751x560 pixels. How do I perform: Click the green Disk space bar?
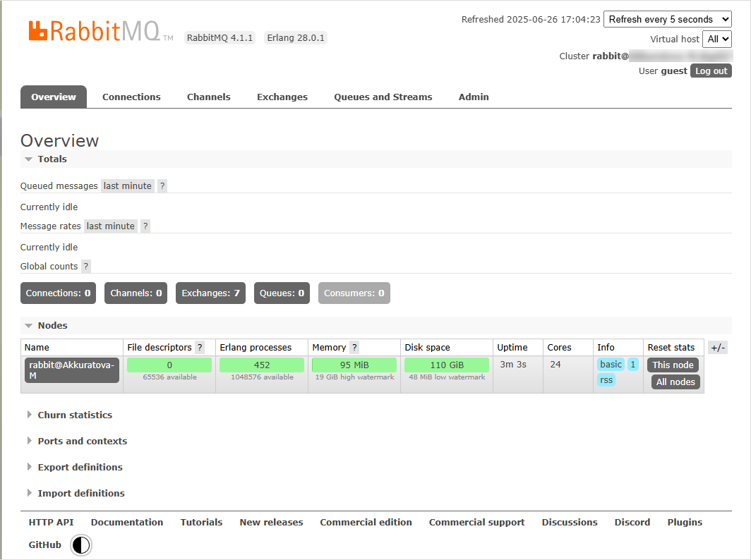coord(446,365)
